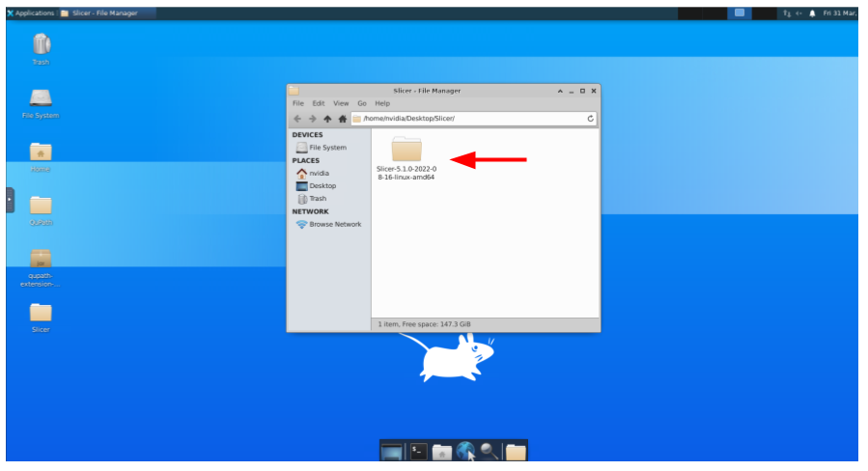Click the Home icon in the file manager toolbar
The width and height of the screenshot is (868, 471).
[342, 119]
